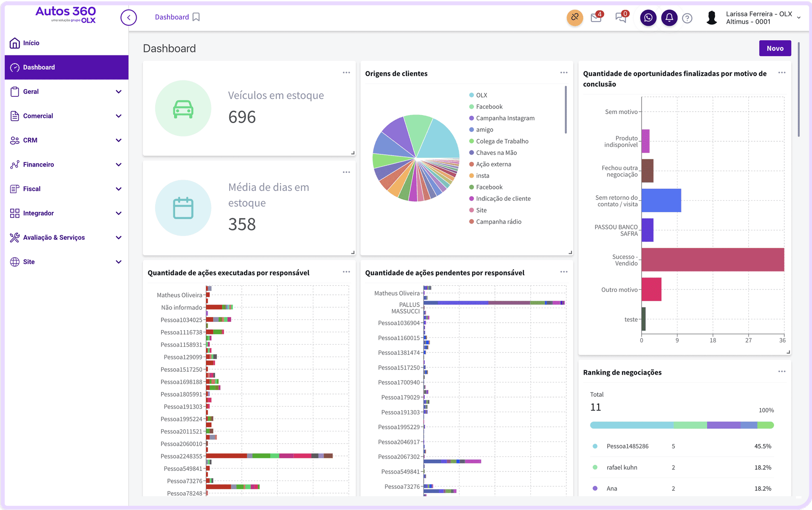
Task: Bookmark the Dashboard using the bookmark icon
Action: (196, 17)
